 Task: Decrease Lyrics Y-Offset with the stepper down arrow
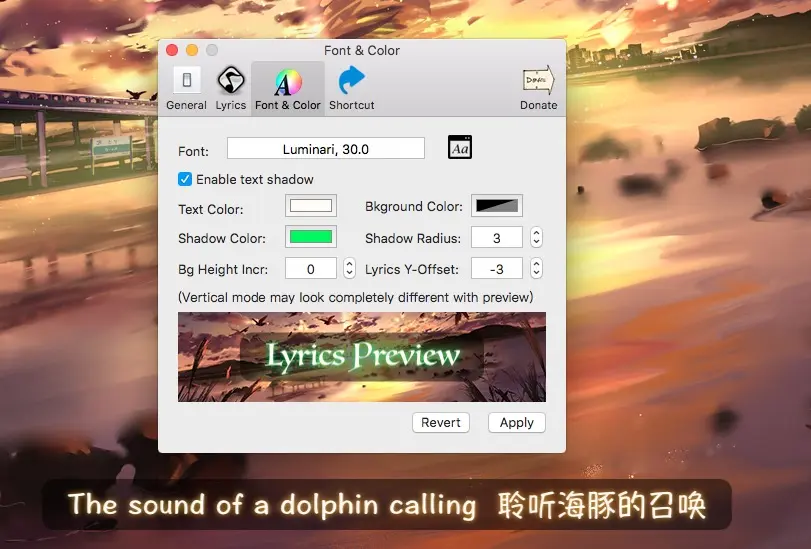point(536,273)
